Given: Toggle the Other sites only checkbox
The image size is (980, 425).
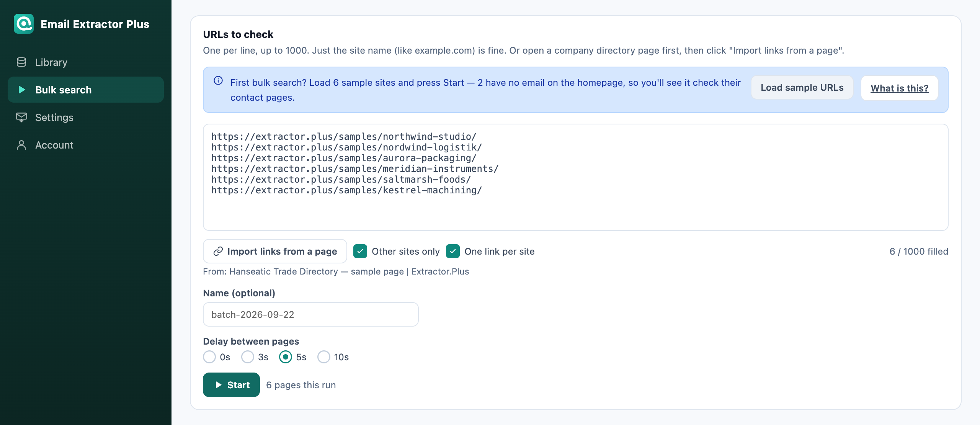Looking at the screenshot, I should pyautogui.click(x=360, y=251).
